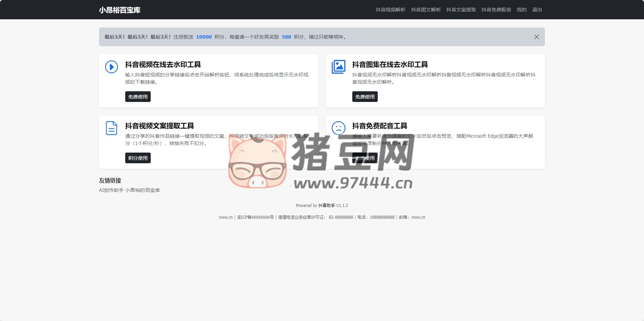Click the 小昂裕百宝库 site logo
This screenshot has width=644, height=321.
pos(120,10)
